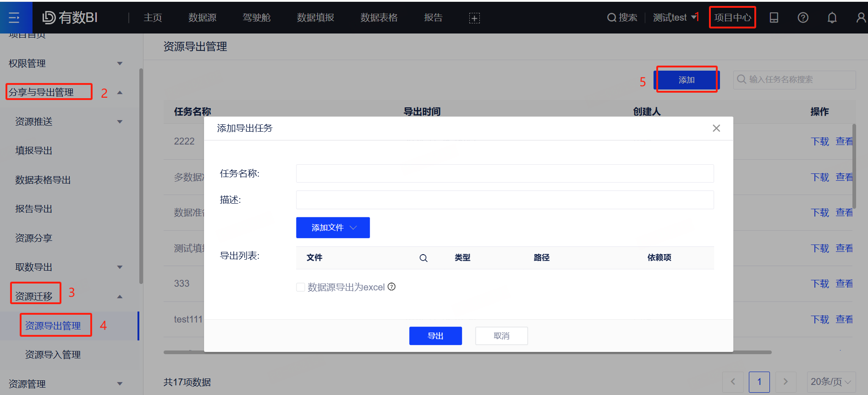Click search icon in file column header

coord(423,258)
